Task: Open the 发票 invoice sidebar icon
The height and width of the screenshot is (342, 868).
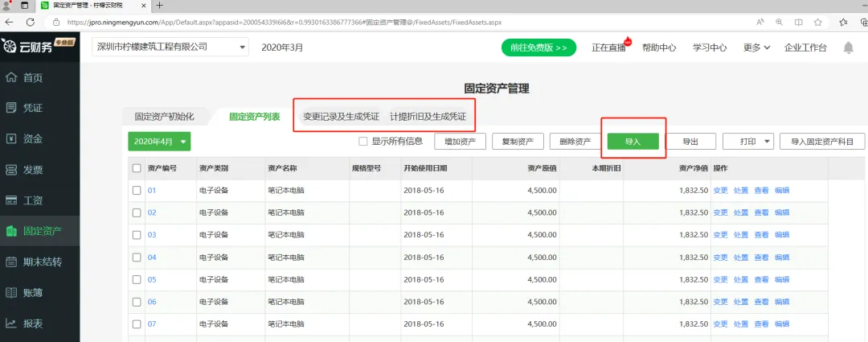Action: [11, 170]
